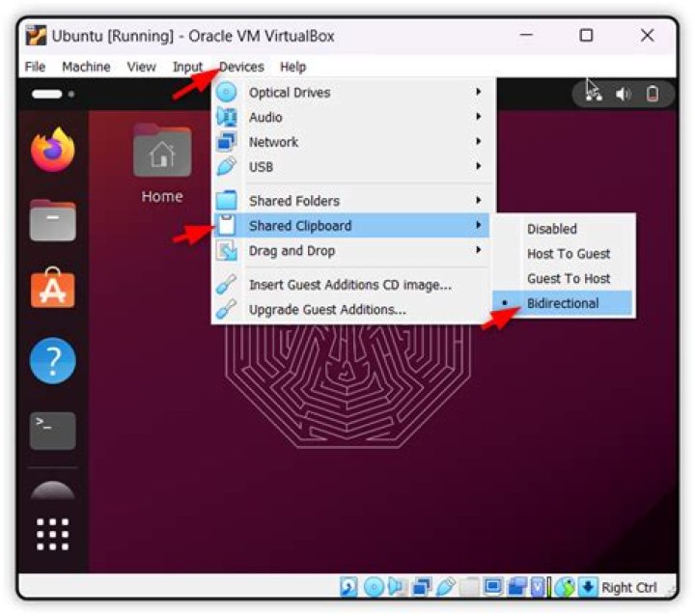Click the virtualization V status bar icon
This screenshot has width=695, height=616.
pos(538,587)
